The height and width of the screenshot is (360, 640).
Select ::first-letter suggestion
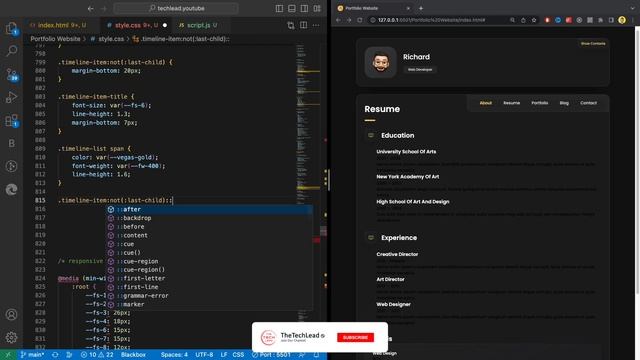click(209, 278)
